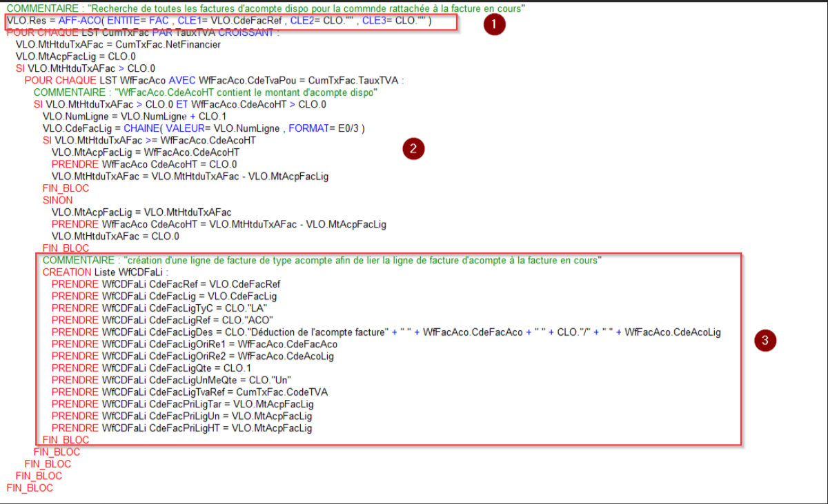Click the comment about création d'une ligne acompte
Image resolution: width=828 pixels, height=504 pixels.
coord(324,260)
